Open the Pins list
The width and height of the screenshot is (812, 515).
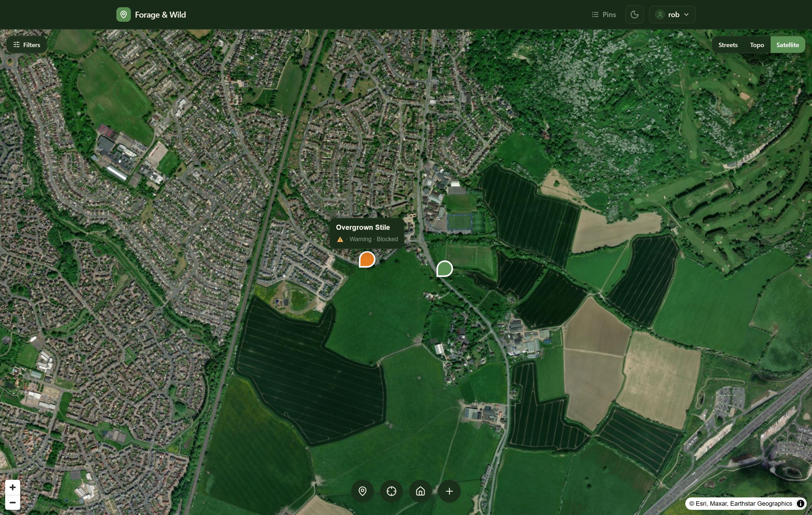pyautogui.click(x=604, y=14)
